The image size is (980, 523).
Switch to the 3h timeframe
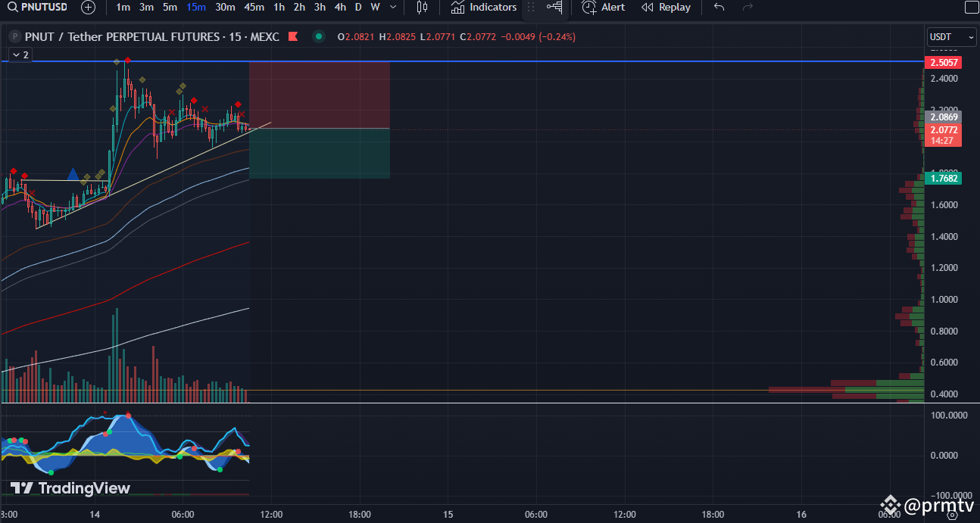pyautogui.click(x=320, y=8)
